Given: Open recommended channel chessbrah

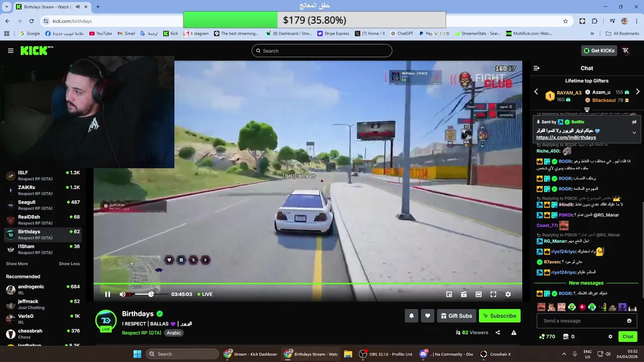Looking at the screenshot, I should coord(43,334).
